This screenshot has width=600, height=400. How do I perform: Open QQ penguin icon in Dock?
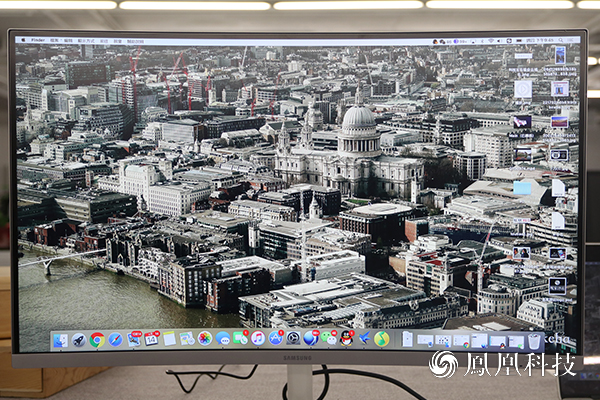pyautogui.click(x=346, y=339)
